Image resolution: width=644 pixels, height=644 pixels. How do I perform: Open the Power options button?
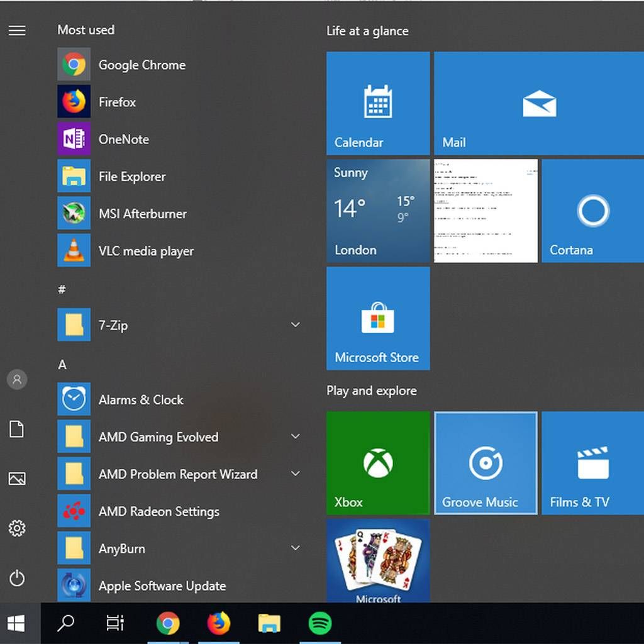point(17,578)
